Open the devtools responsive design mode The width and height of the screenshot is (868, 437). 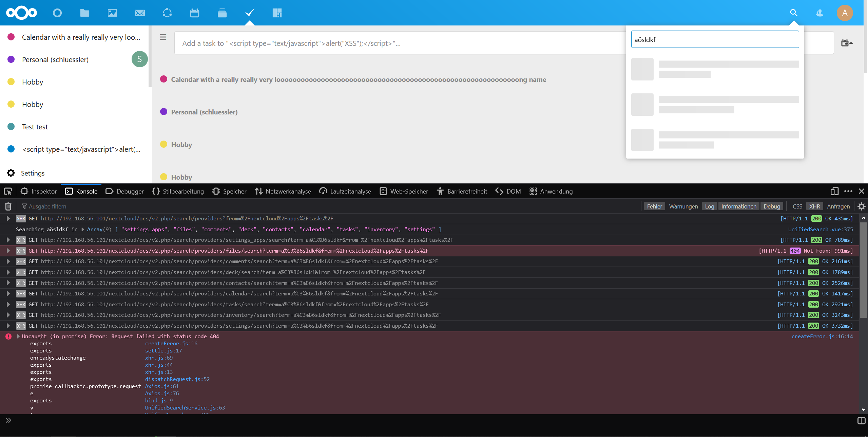pyautogui.click(x=834, y=191)
